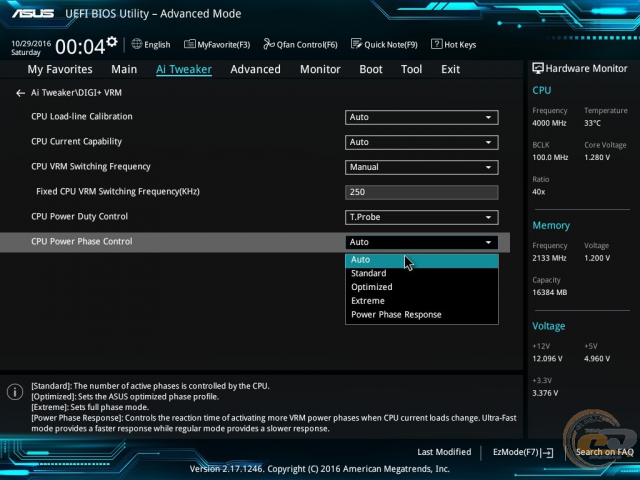Open the Monitor tab

coord(320,69)
